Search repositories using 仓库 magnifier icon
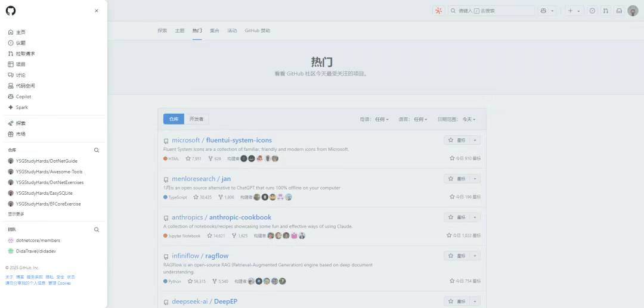 coord(97,150)
